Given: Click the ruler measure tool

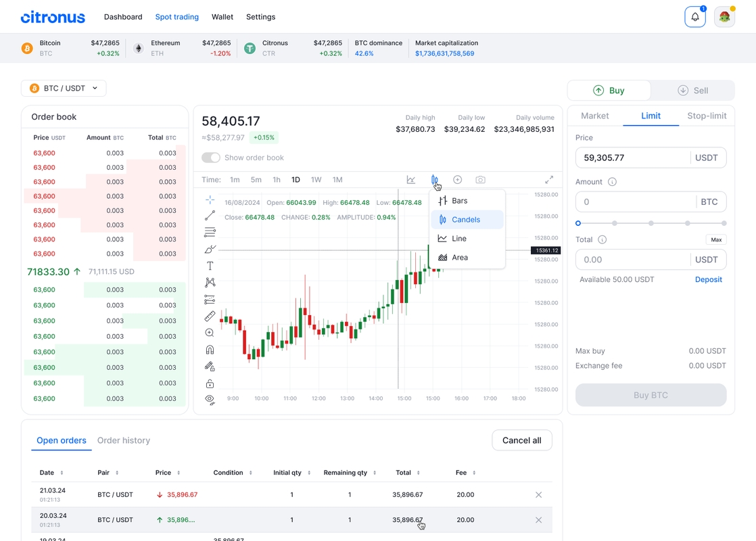Looking at the screenshot, I should coord(210,316).
